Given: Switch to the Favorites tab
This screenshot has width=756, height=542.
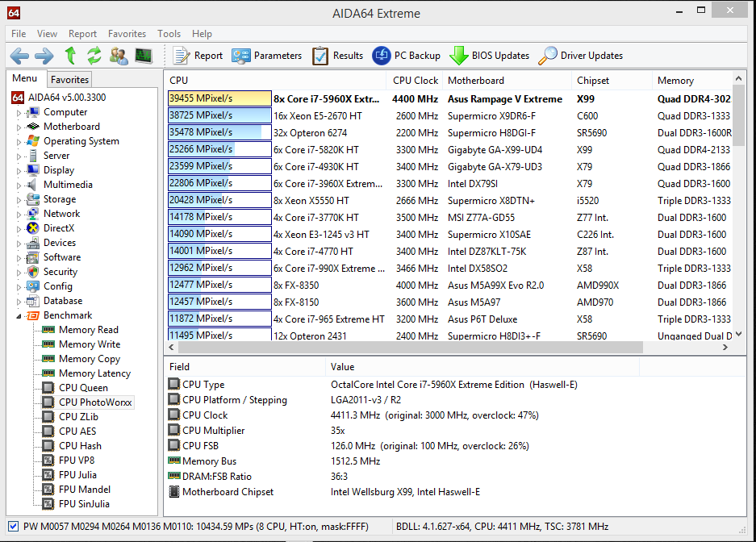Looking at the screenshot, I should 70,80.
